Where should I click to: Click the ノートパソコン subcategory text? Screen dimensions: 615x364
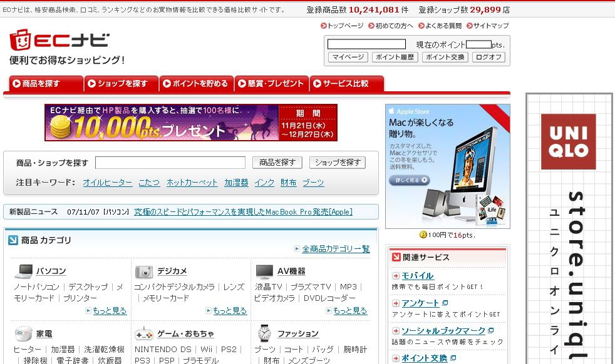tap(36, 287)
